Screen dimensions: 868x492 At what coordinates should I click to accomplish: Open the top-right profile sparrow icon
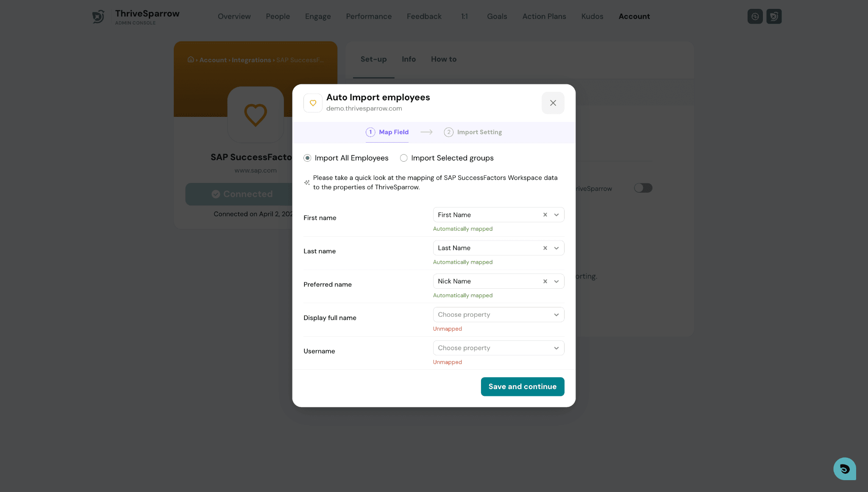click(x=774, y=17)
